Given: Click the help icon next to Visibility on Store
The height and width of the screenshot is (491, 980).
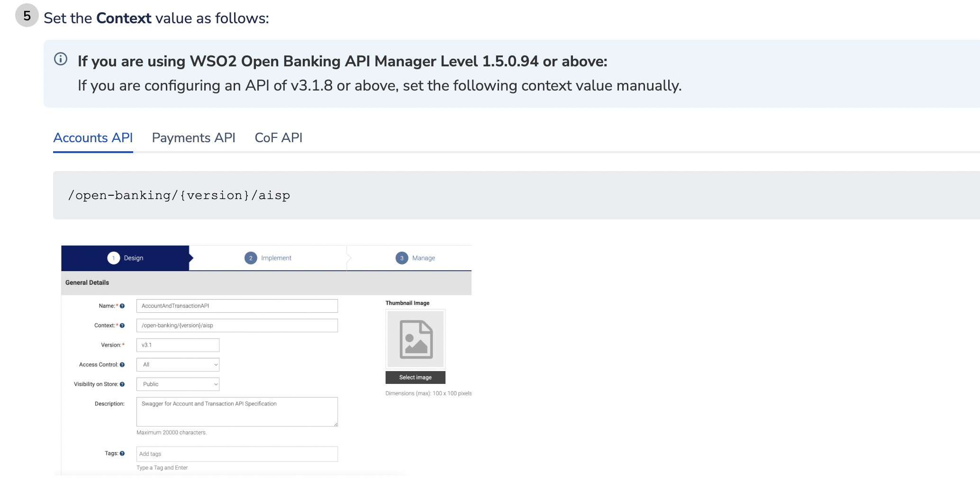Looking at the screenshot, I should pyautogui.click(x=122, y=384).
